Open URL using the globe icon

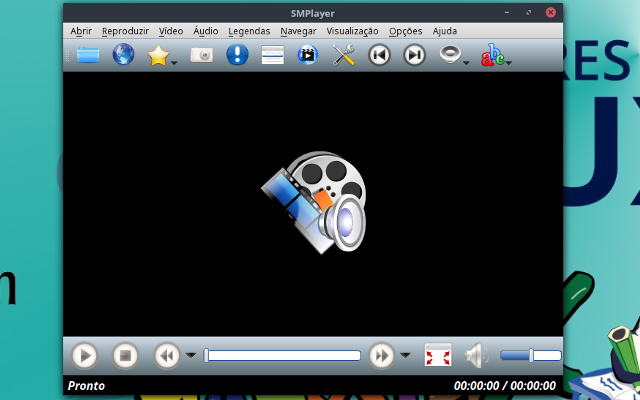click(123, 54)
